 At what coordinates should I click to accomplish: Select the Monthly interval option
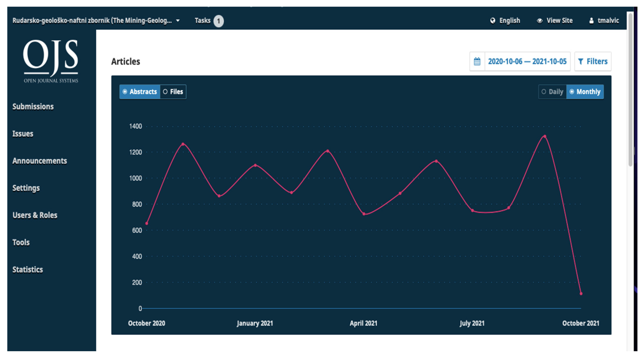[585, 92]
